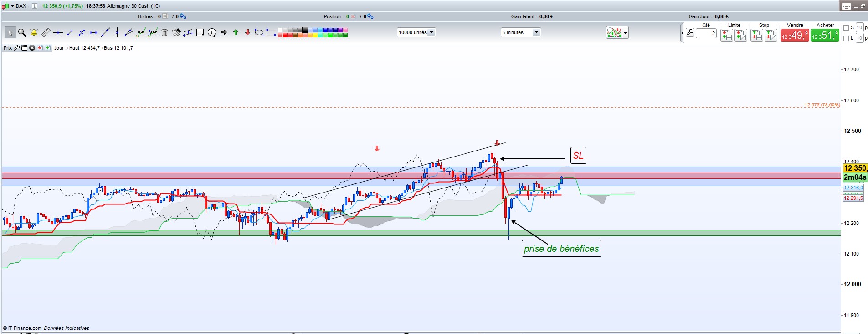Click the S points input field

coord(859,27)
